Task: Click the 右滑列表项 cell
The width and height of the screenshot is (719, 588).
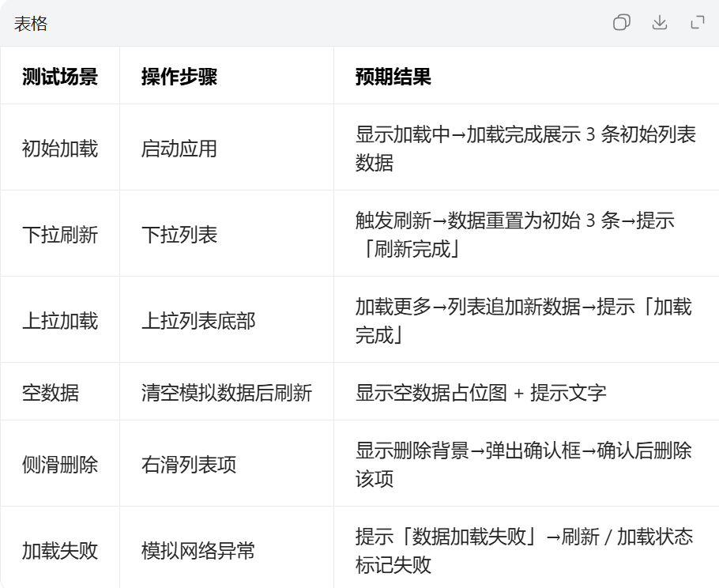Action: (x=227, y=464)
